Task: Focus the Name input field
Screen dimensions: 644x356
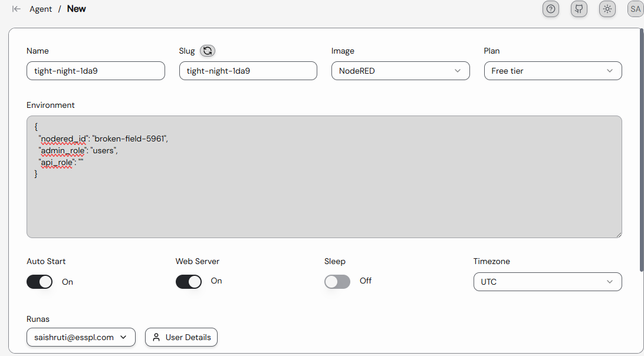Action: (x=96, y=71)
